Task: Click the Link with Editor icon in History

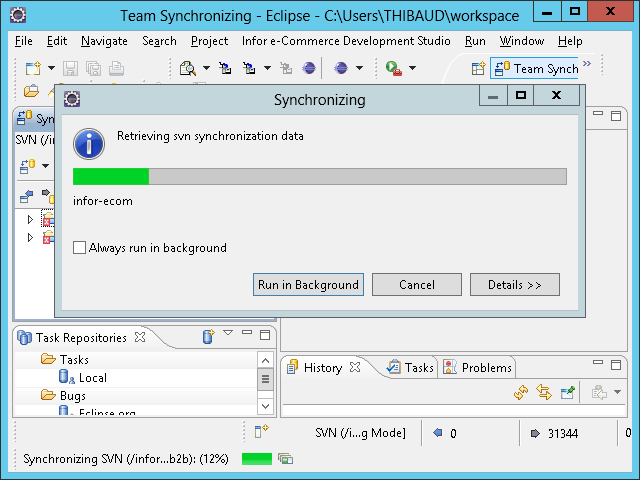Action: click(544, 393)
